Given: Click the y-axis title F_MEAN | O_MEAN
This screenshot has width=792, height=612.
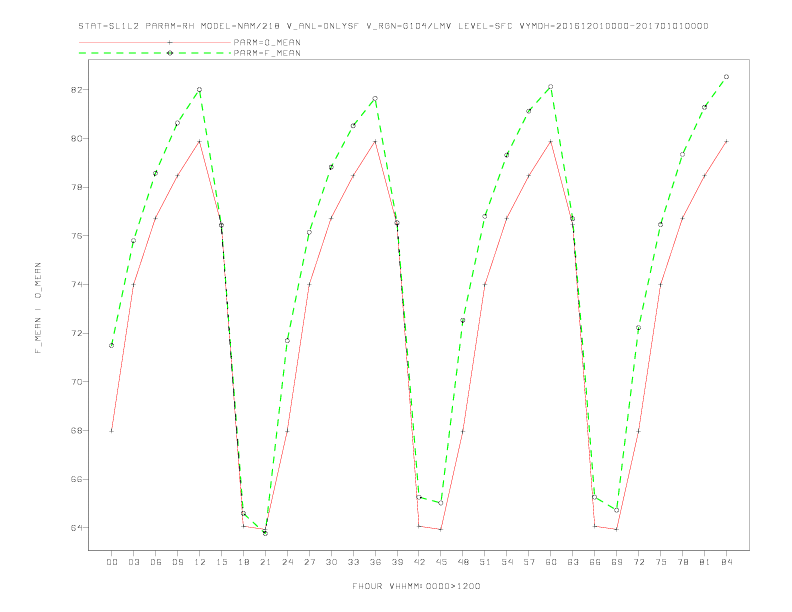Looking at the screenshot, I should pos(38,308).
